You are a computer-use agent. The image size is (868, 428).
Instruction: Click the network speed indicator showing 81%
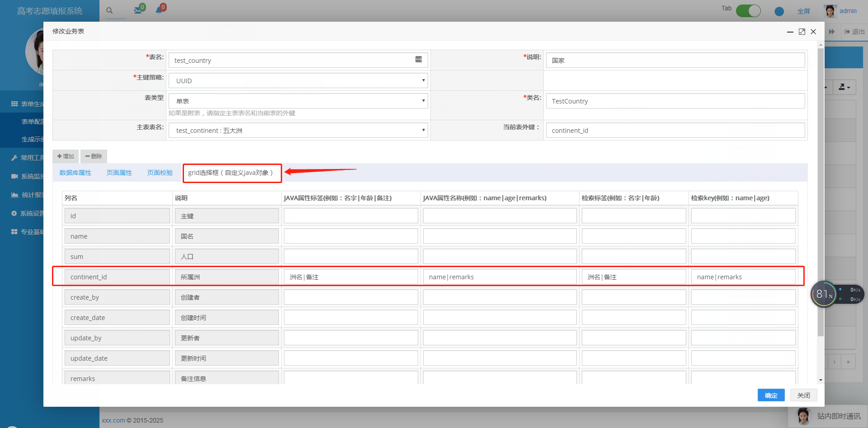(824, 294)
